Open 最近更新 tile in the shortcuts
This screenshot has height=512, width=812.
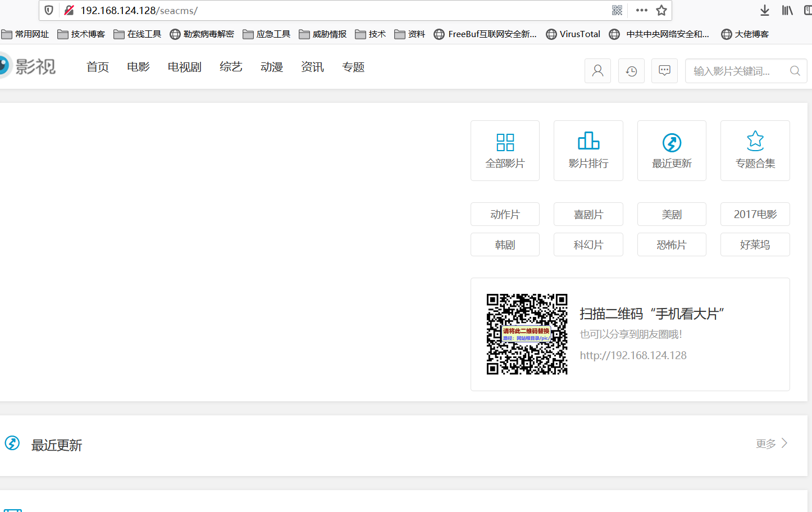click(x=672, y=151)
